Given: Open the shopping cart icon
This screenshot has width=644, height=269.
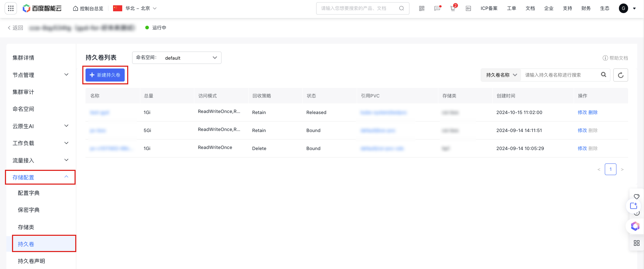Looking at the screenshot, I should (x=453, y=8).
